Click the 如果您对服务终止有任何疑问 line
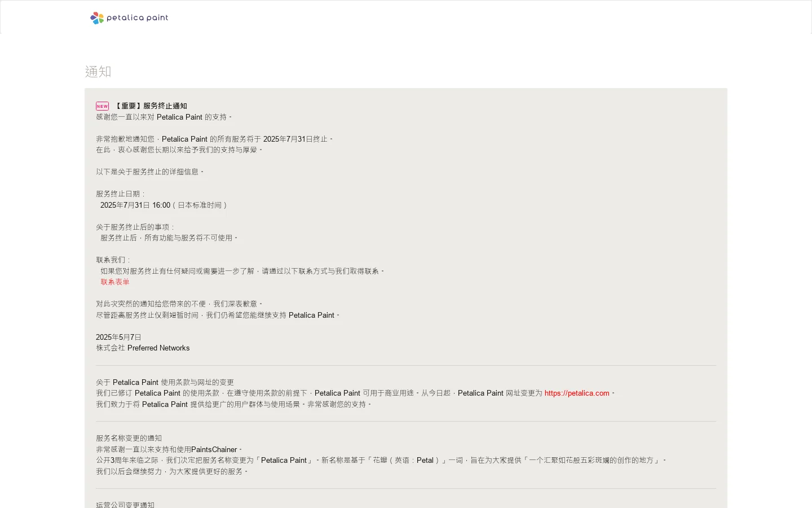This screenshot has height=508, width=812. tap(242, 271)
